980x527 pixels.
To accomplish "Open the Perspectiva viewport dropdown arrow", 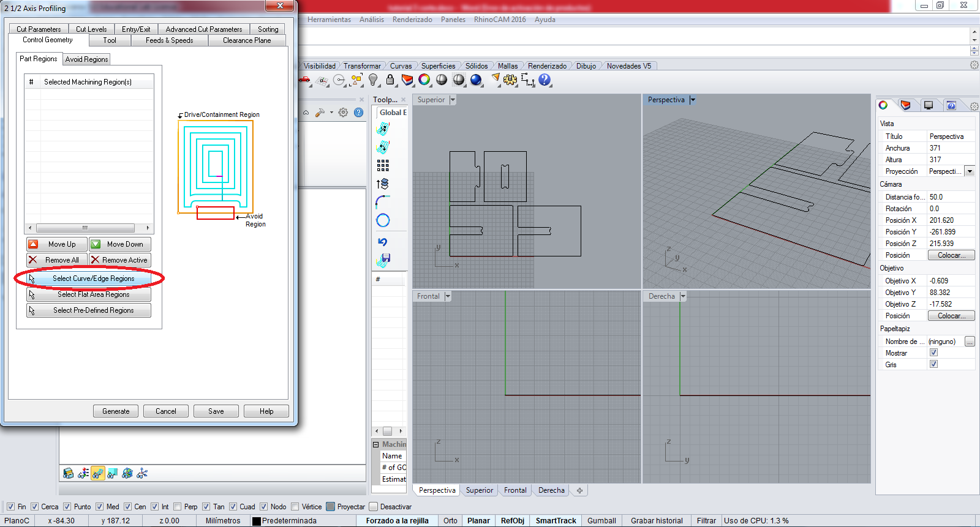I will click(x=693, y=100).
